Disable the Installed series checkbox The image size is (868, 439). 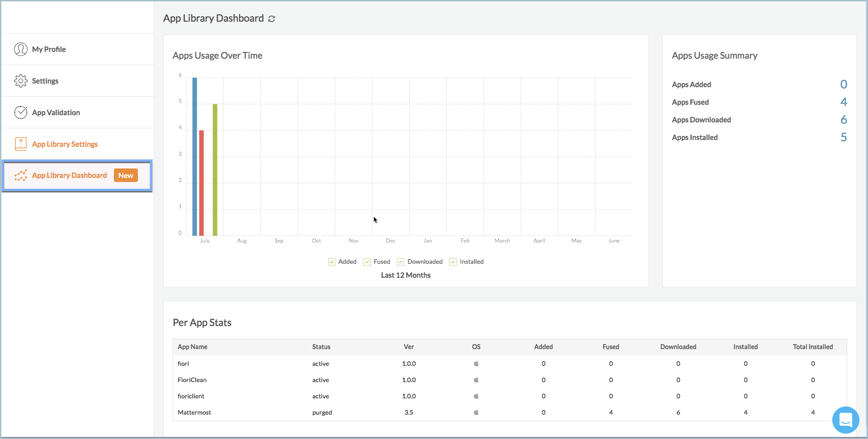tap(453, 262)
